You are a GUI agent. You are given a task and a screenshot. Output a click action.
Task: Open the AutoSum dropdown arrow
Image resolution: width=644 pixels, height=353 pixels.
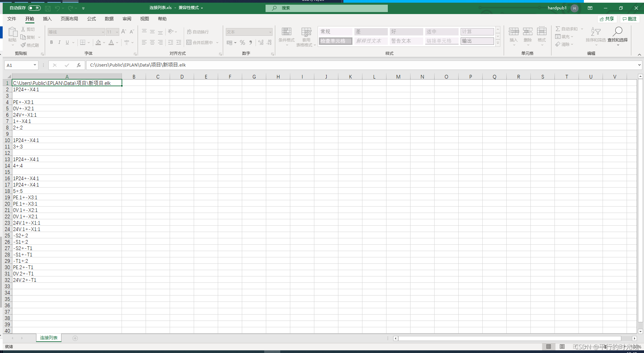[x=582, y=29]
